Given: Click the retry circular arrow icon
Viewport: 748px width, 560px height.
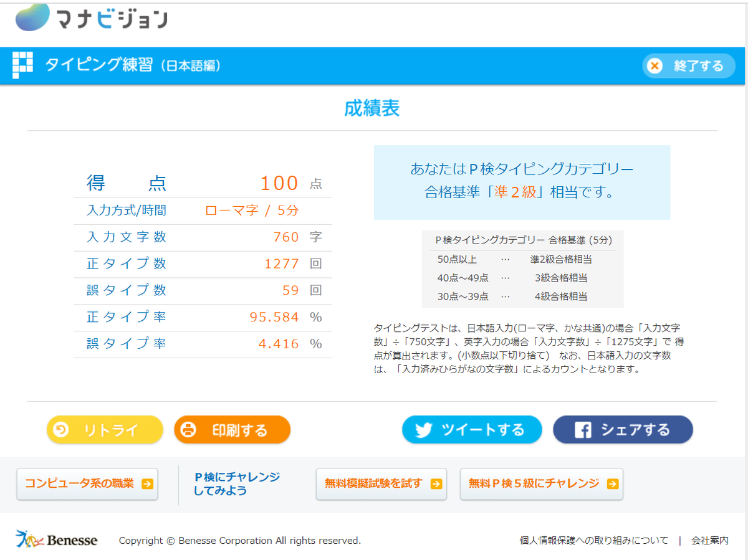Looking at the screenshot, I should pos(61,430).
